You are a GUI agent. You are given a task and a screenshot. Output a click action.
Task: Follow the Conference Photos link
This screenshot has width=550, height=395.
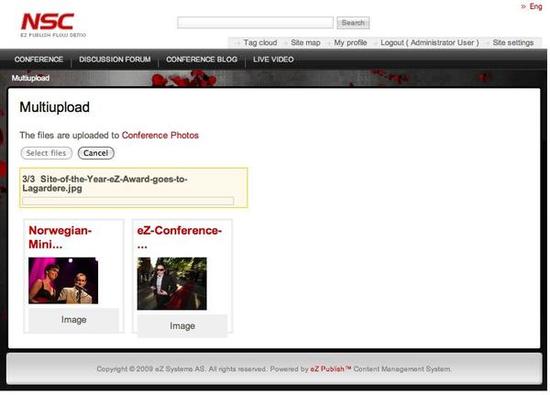(160, 135)
